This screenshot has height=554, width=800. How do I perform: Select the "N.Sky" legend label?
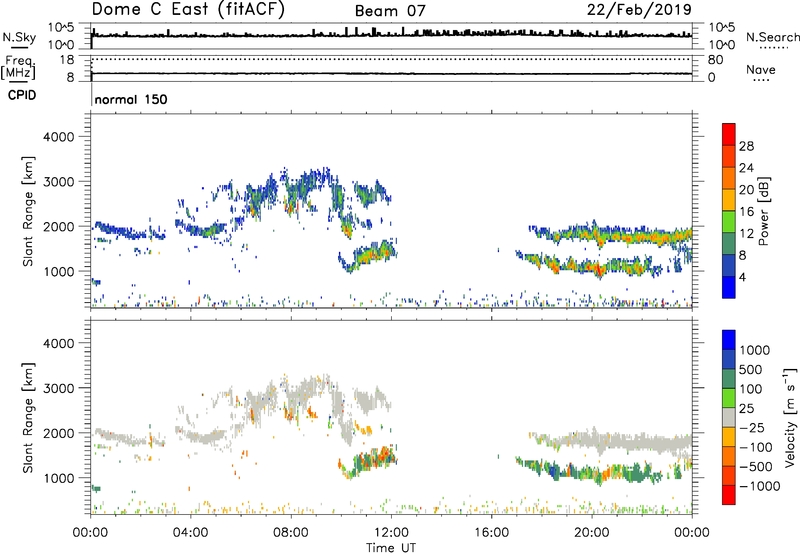click(x=19, y=37)
